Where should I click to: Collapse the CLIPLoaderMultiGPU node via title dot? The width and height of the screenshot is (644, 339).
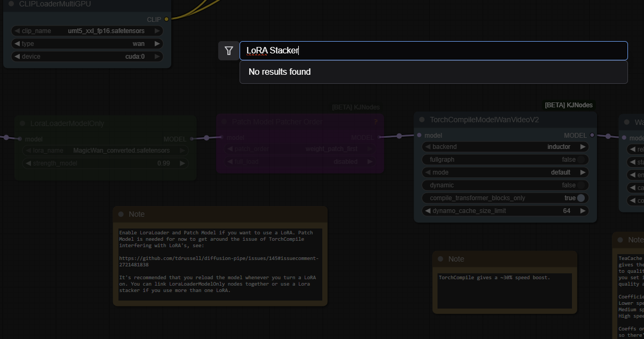coord(12,4)
